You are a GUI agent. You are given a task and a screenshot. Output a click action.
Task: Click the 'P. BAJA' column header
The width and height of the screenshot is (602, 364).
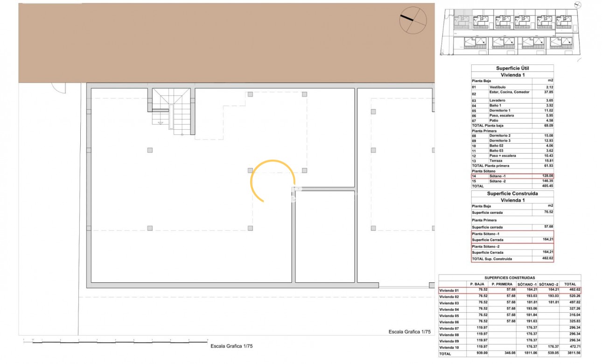pyautogui.click(x=476, y=284)
